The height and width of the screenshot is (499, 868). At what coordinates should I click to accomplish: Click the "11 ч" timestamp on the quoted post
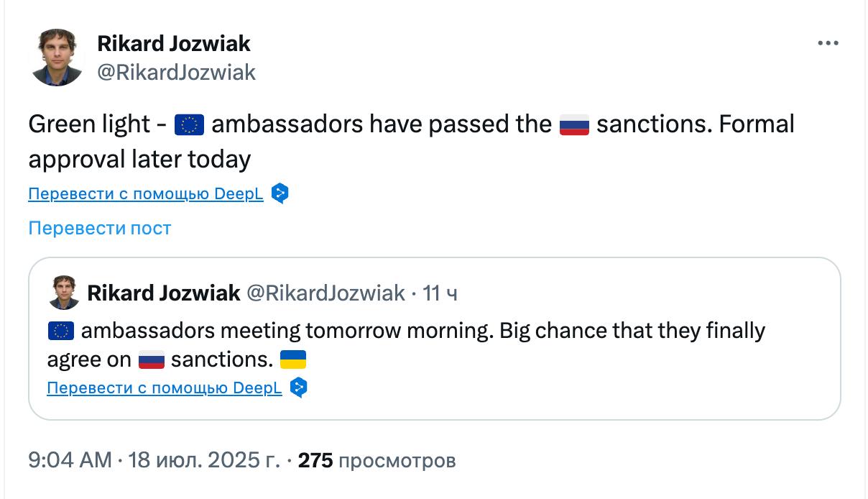point(440,293)
